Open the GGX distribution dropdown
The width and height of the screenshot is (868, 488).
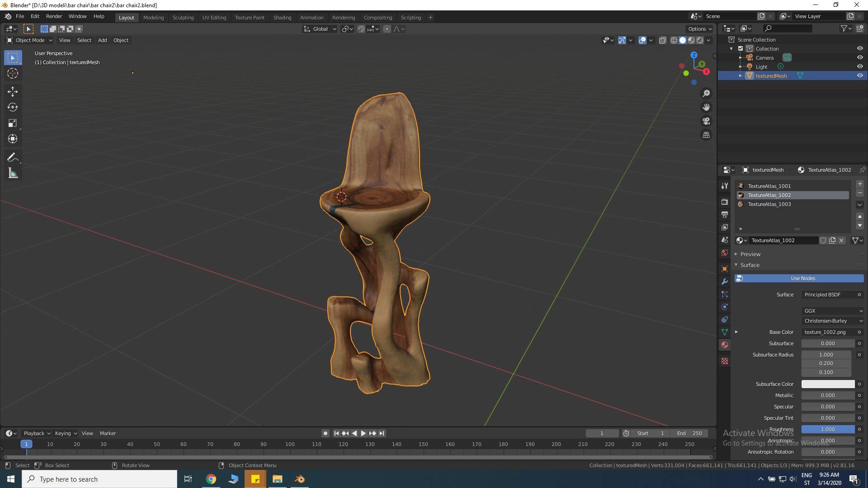click(x=833, y=311)
